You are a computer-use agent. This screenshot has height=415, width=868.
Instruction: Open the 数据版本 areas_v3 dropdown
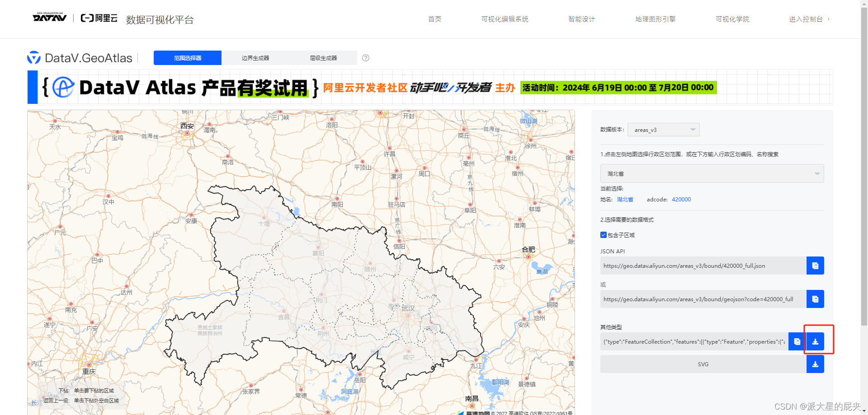[663, 130]
